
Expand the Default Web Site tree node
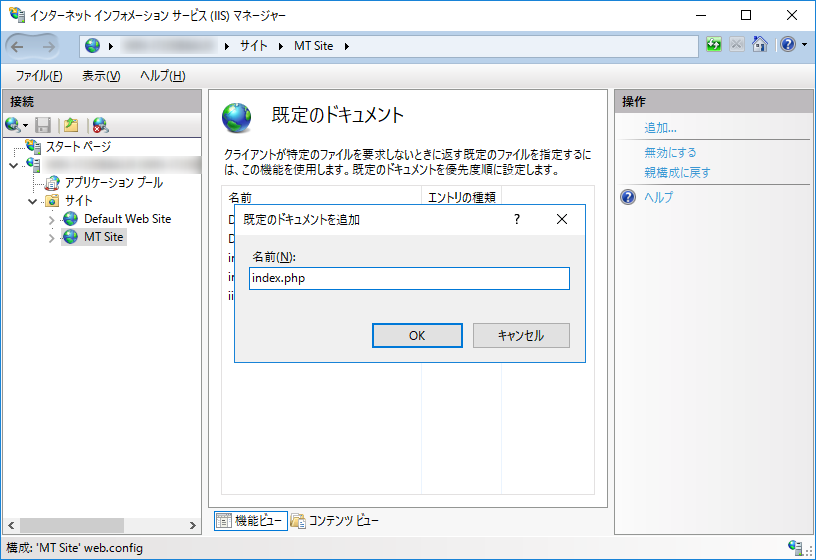[52, 219]
